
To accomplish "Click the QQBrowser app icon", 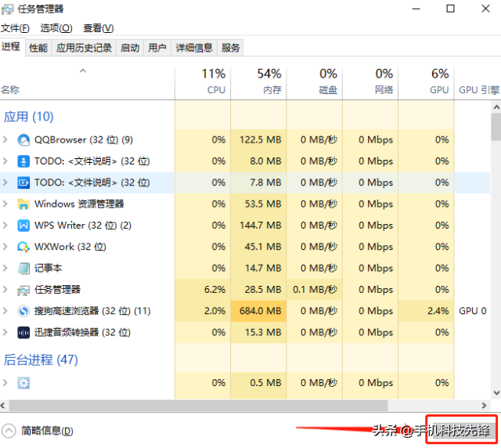I will 23,139.
